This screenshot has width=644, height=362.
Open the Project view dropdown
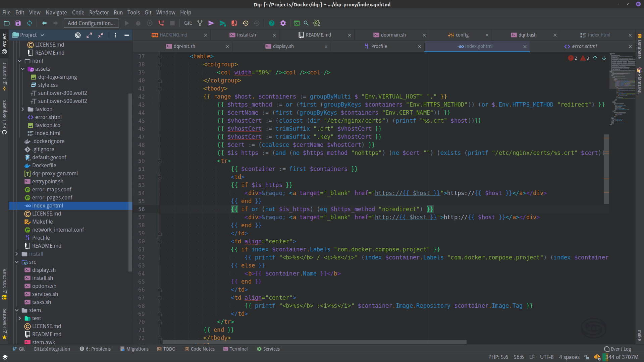(29, 35)
